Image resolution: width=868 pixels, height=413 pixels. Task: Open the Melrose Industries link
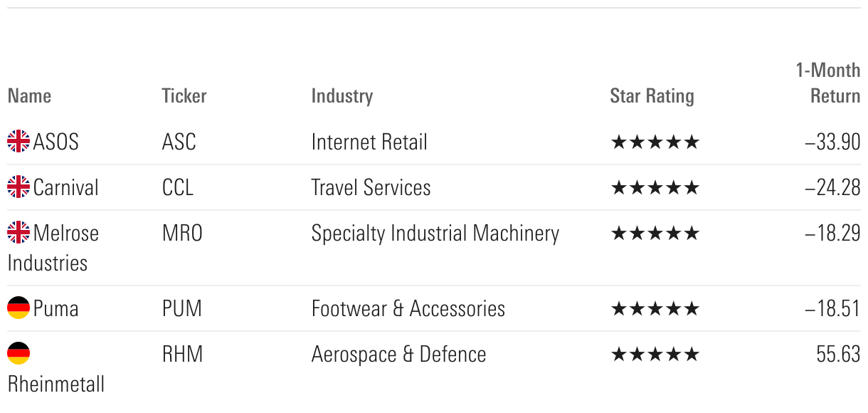click(53, 248)
